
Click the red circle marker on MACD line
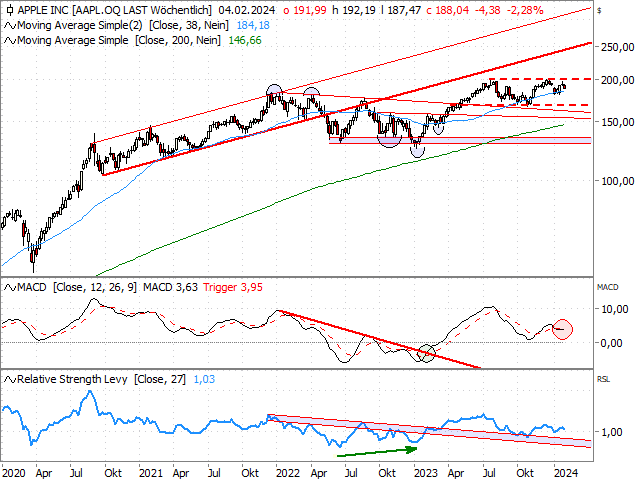tap(562, 329)
